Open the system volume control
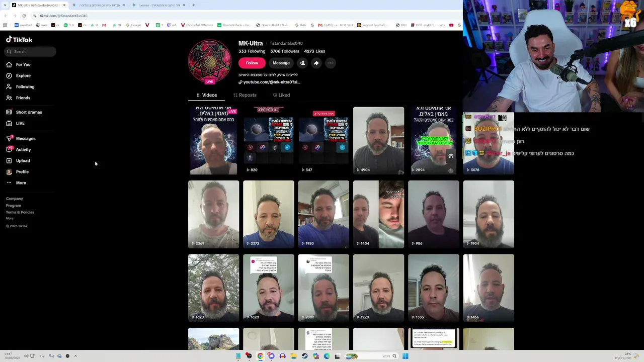This screenshot has height=362, width=644. 26,356
